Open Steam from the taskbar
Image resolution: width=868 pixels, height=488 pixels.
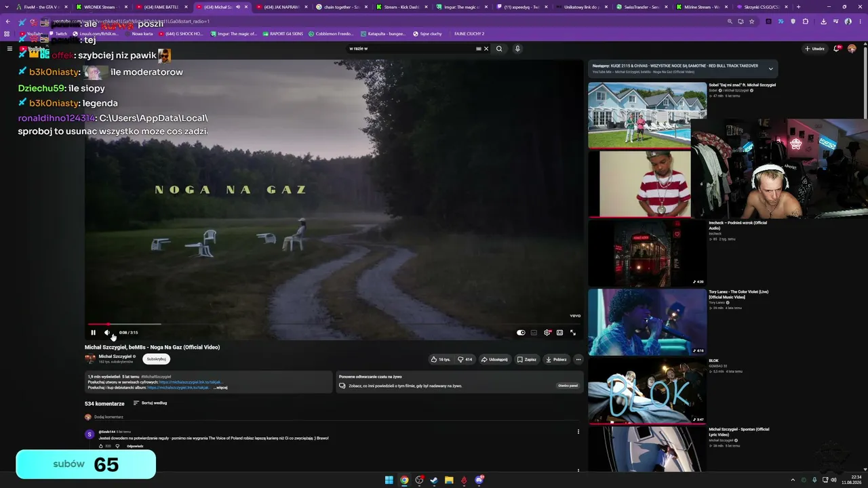pos(434,480)
